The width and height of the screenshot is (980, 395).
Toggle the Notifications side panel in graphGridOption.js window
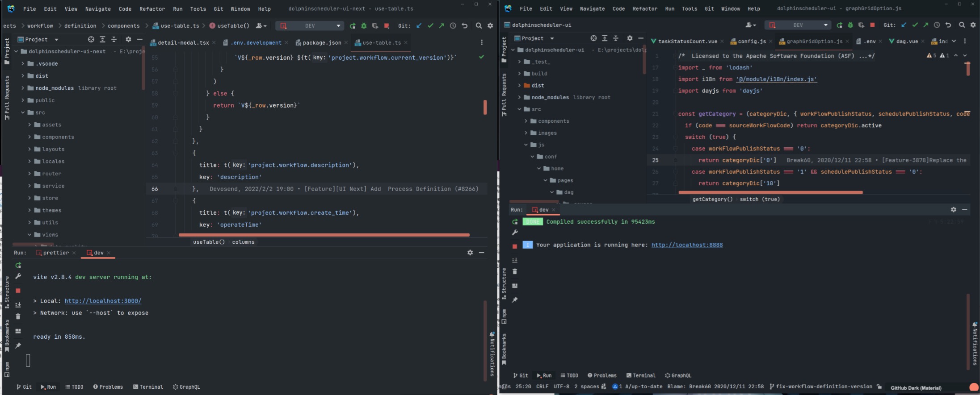[975, 343]
